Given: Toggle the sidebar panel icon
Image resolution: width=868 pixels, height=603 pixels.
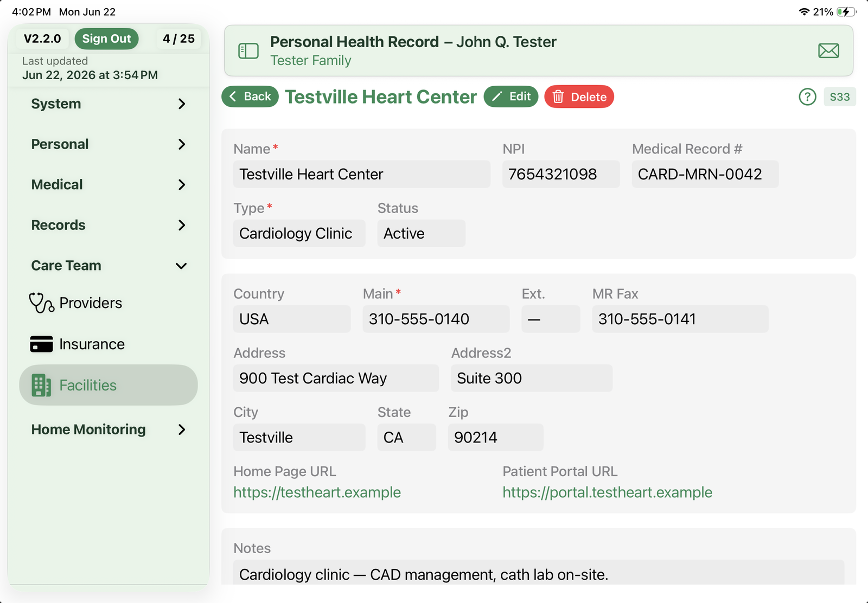Looking at the screenshot, I should tap(248, 51).
